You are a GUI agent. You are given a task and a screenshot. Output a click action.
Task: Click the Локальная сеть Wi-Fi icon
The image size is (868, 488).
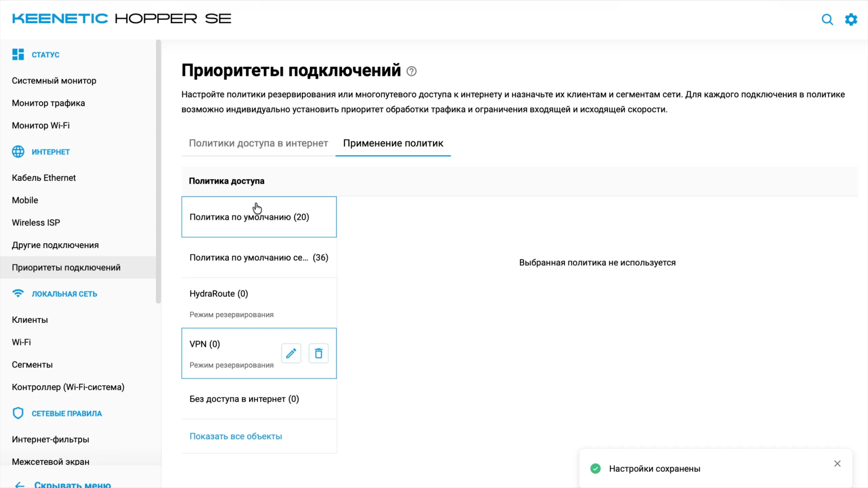pyautogui.click(x=18, y=293)
